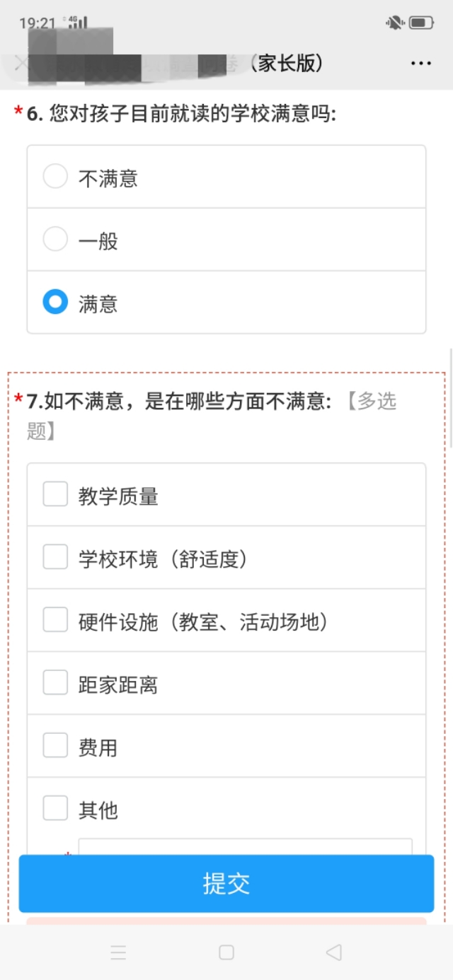
Task: Check the 学校环境（舒适度）checkbox
Action: point(55,556)
